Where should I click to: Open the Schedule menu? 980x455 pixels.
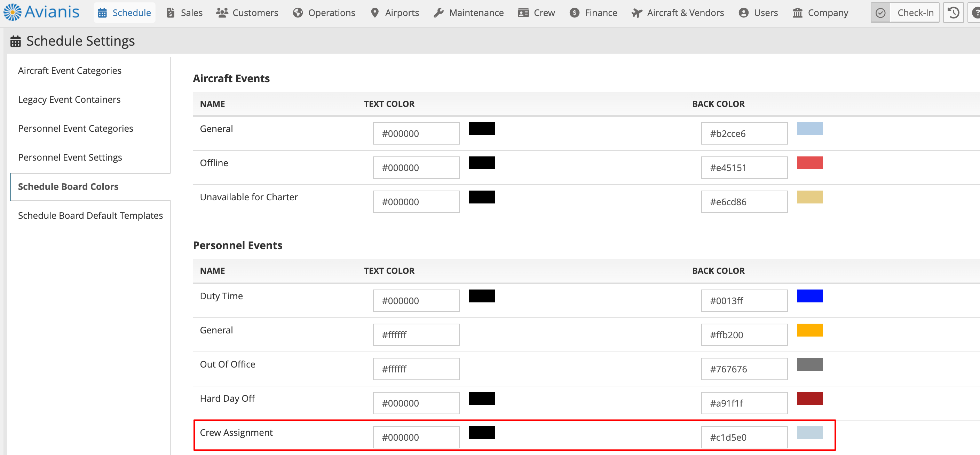[x=124, y=13]
